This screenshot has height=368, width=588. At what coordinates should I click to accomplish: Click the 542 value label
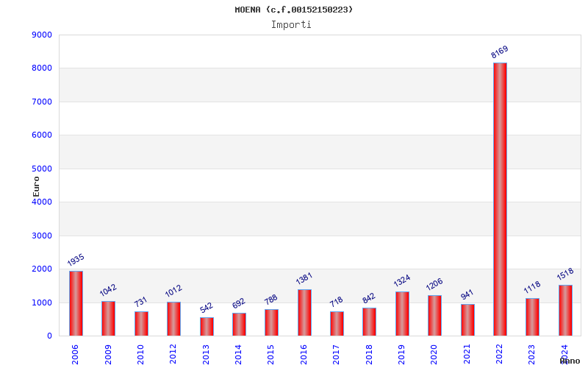207,308
